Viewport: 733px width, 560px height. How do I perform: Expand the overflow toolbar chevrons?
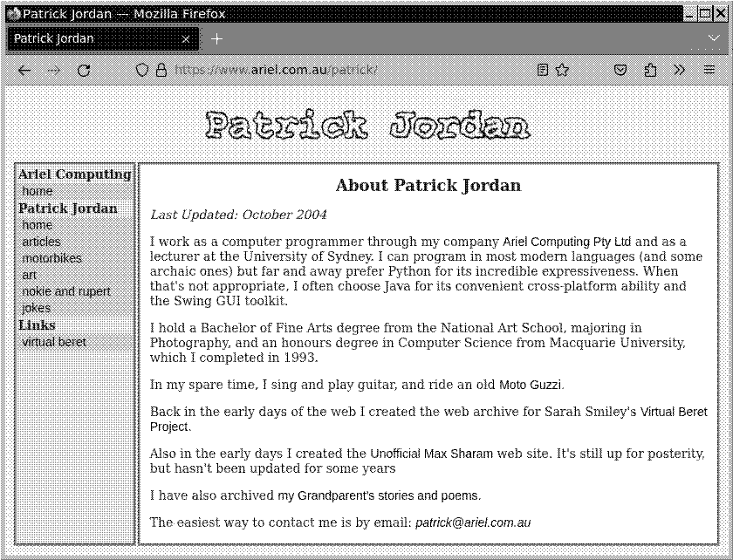(x=680, y=70)
